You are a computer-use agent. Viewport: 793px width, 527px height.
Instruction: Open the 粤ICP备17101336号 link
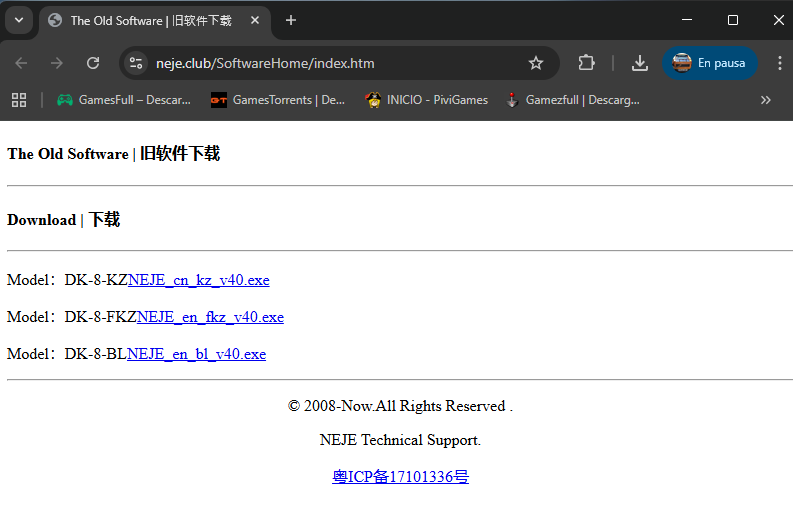[x=400, y=477]
